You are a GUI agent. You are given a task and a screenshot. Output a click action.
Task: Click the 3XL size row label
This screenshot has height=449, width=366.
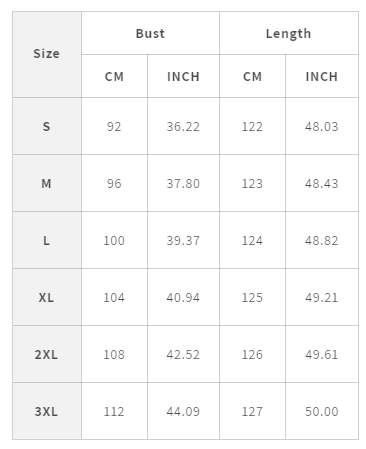(47, 411)
